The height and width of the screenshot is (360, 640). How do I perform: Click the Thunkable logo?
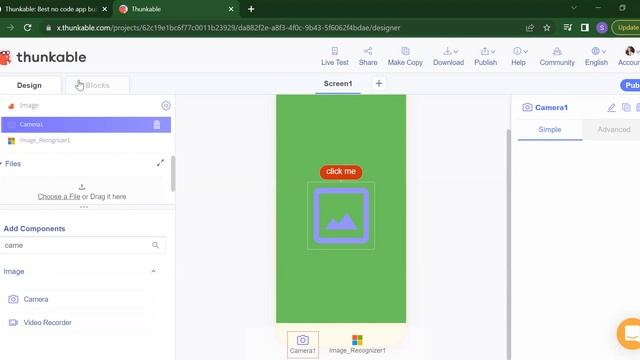pos(43,57)
